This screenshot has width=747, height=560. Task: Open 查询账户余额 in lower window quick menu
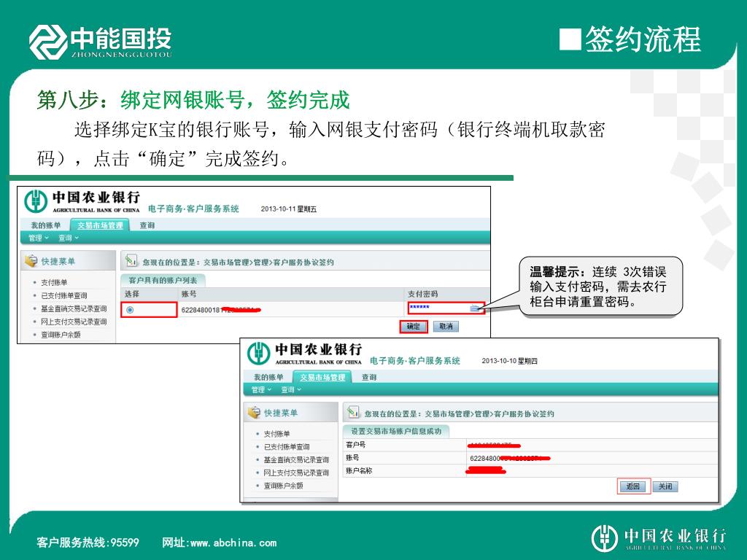(x=283, y=486)
